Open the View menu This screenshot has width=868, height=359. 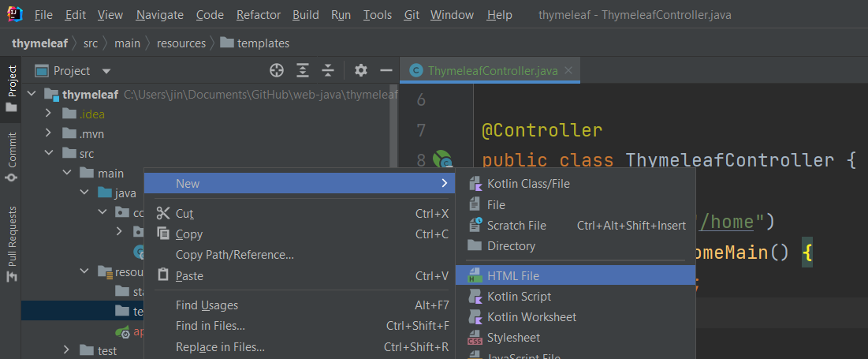(110, 15)
